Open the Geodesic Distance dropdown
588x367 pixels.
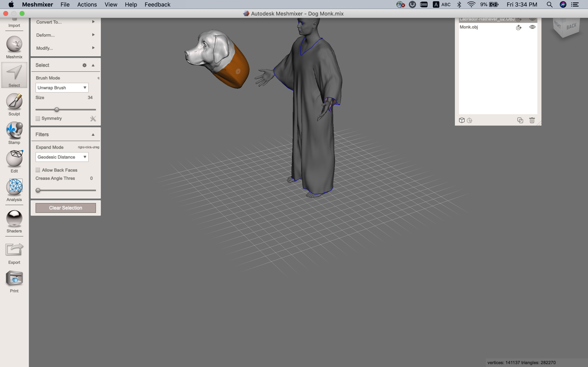tap(62, 157)
